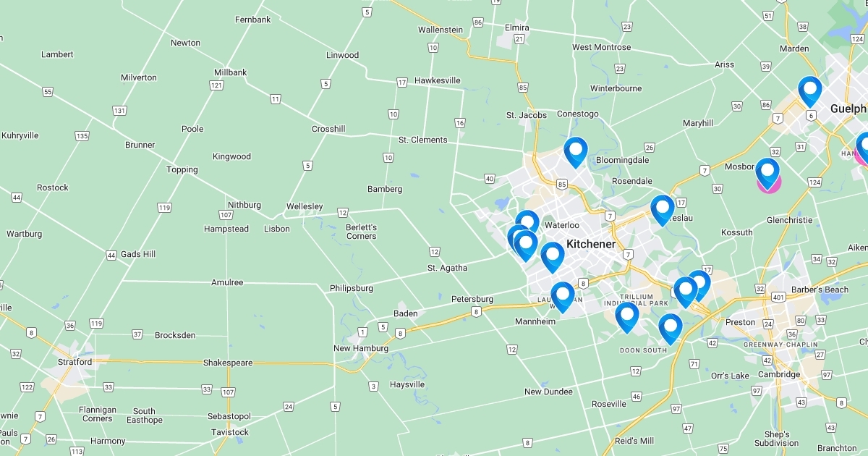Click the pin covering the Breslau label

pos(662,210)
